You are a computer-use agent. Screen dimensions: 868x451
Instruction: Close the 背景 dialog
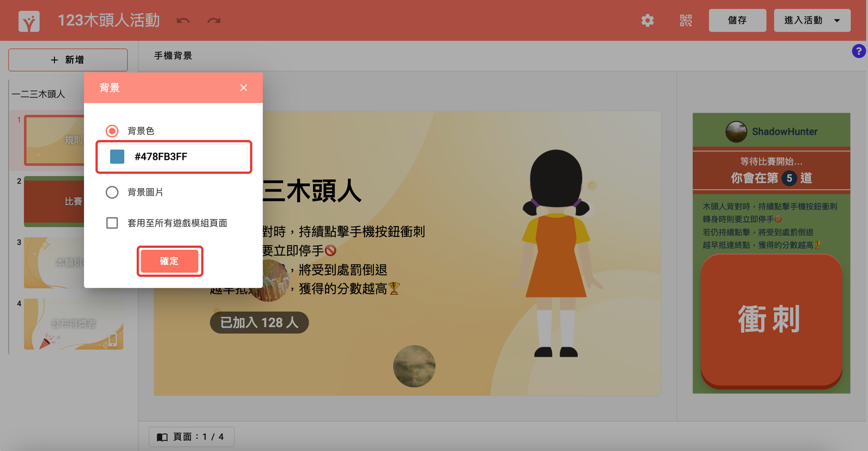pyautogui.click(x=244, y=88)
